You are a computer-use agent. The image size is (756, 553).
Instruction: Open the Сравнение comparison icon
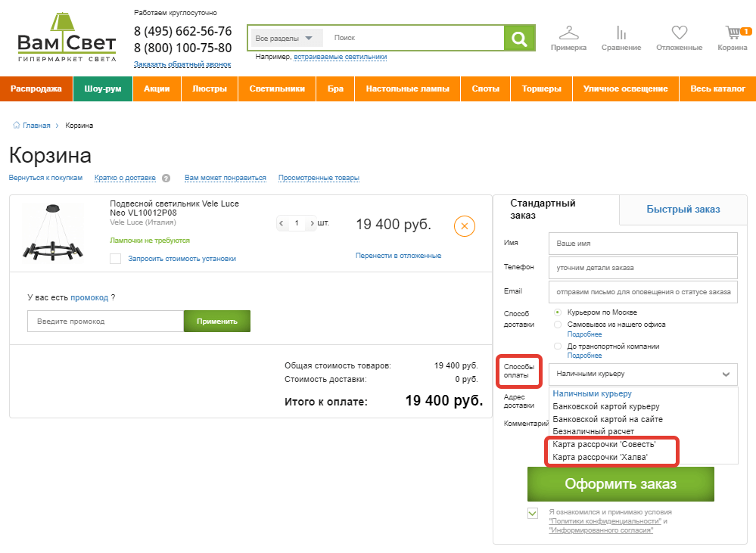621,33
